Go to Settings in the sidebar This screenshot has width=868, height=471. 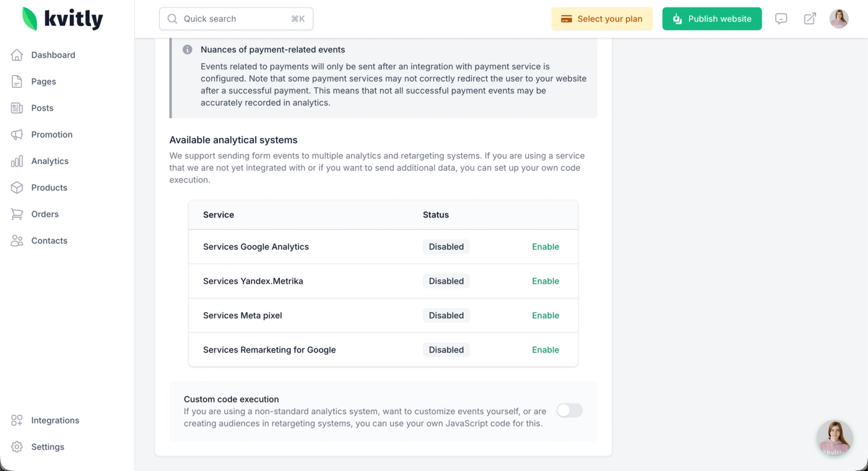47,447
